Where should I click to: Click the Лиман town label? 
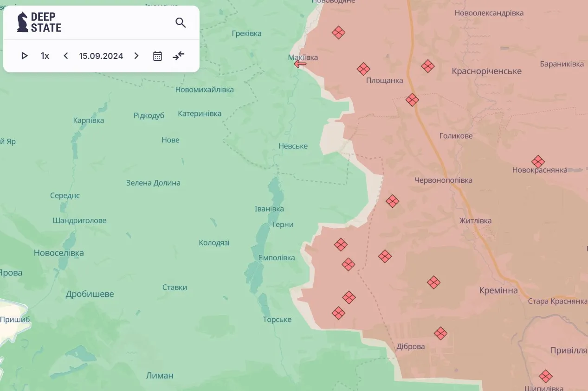[159, 375]
